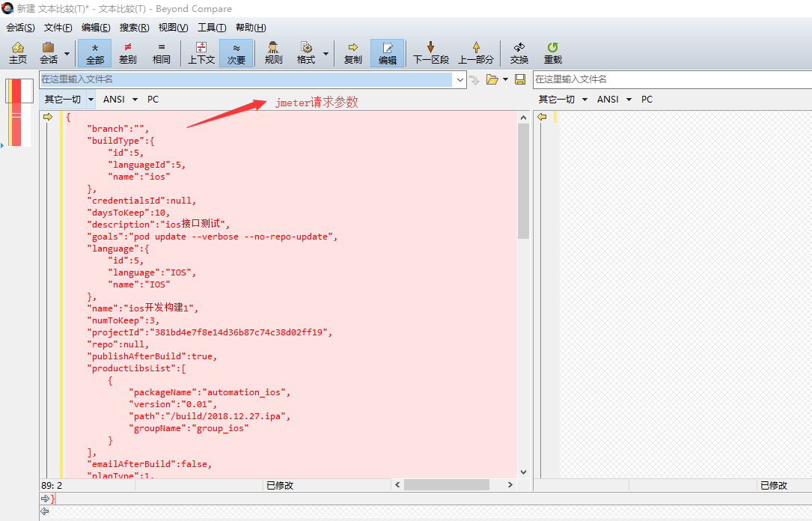Open the 帮助(H) menu
The height and width of the screenshot is (521, 812).
(x=251, y=28)
